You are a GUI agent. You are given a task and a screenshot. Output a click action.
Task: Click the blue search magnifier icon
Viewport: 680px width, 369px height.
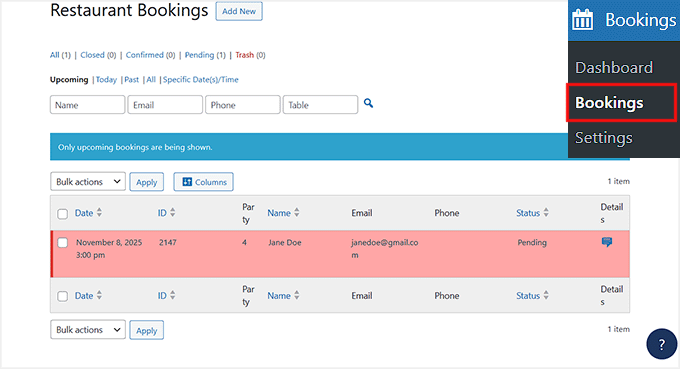tap(368, 103)
